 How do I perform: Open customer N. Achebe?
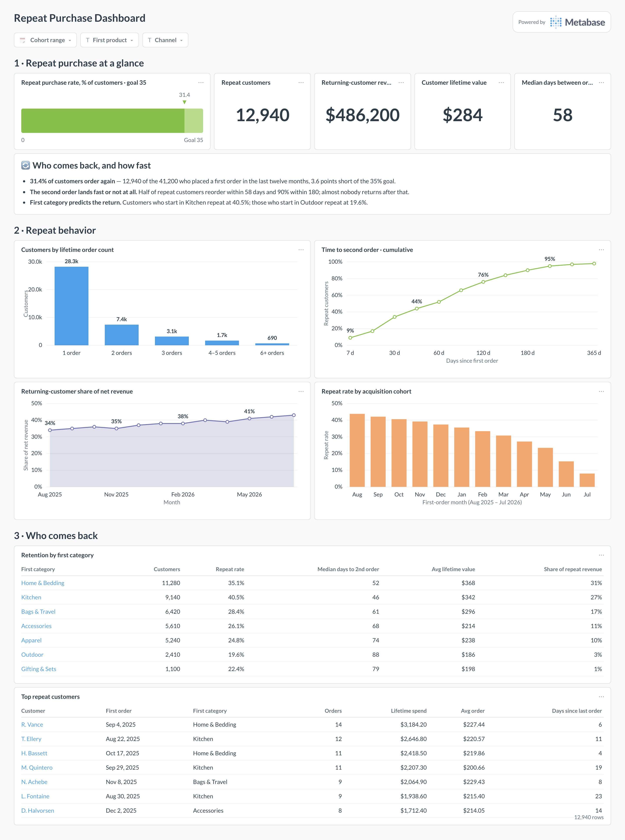point(35,782)
